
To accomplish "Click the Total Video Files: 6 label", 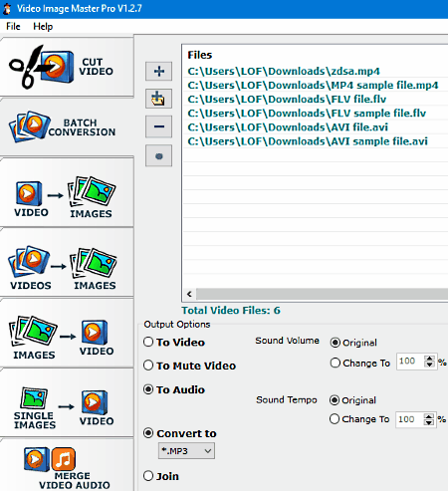I will 231,310.
